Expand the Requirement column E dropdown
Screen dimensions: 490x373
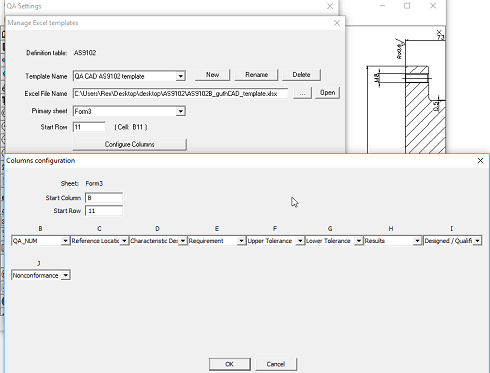216,241
